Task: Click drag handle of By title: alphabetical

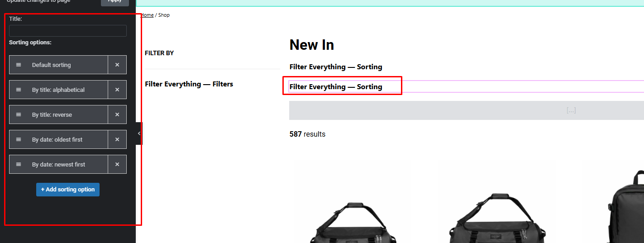Action: [19, 90]
